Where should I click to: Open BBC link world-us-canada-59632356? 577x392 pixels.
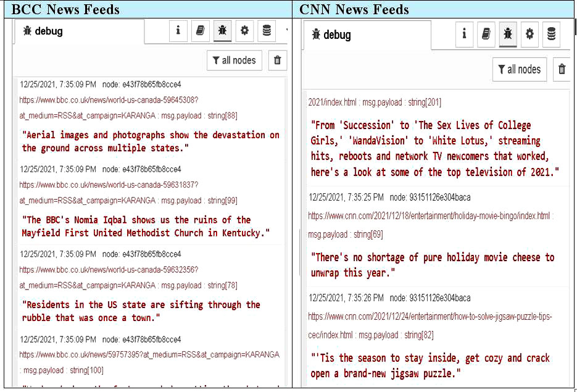click(109, 270)
